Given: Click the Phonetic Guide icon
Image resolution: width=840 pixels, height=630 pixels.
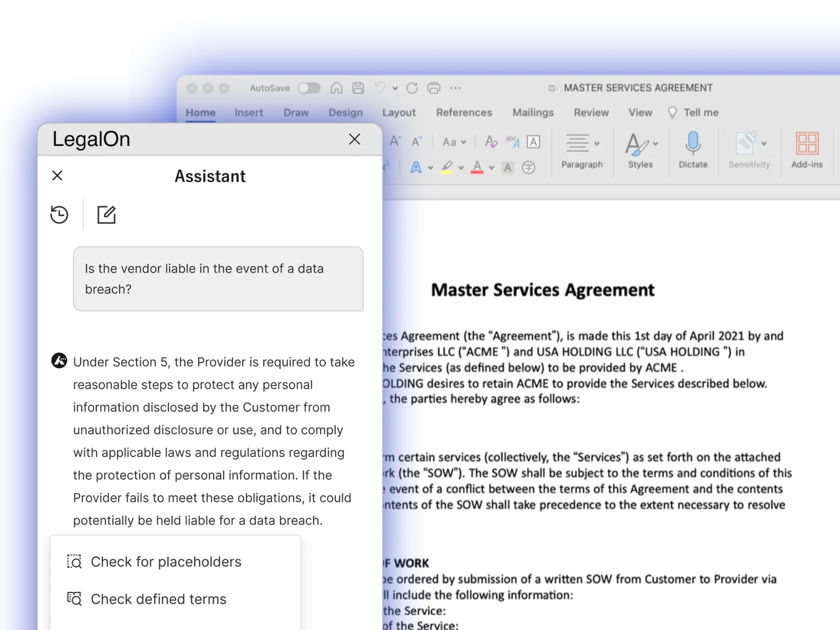Looking at the screenshot, I should point(513,142).
